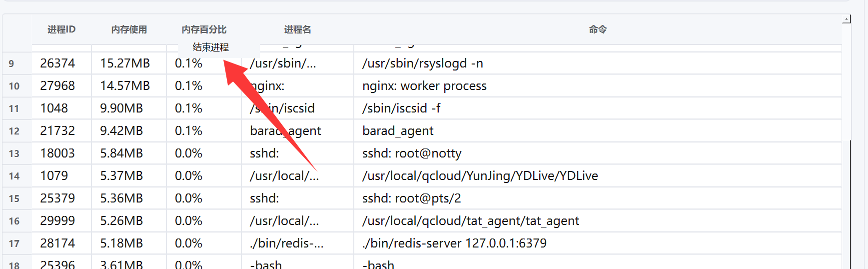Select process ID 26374 cell
The width and height of the screenshot is (868, 269).
click(x=61, y=63)
